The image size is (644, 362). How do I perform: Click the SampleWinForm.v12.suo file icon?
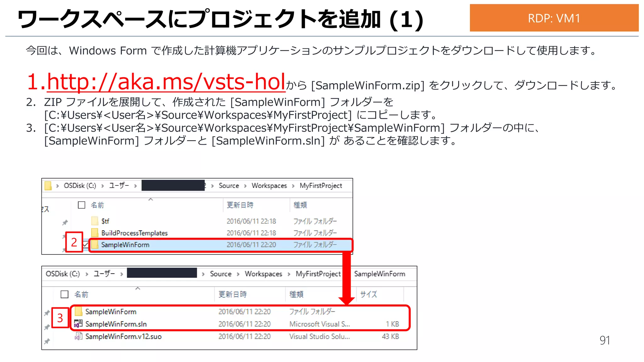[x=78, y=336]
